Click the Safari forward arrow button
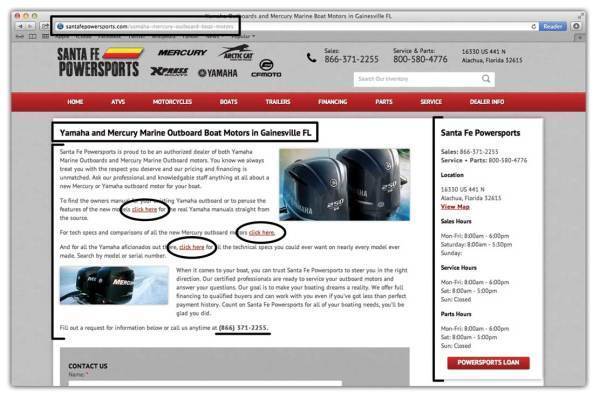Viewport: 600px width, 401px height. click(30, 26)
